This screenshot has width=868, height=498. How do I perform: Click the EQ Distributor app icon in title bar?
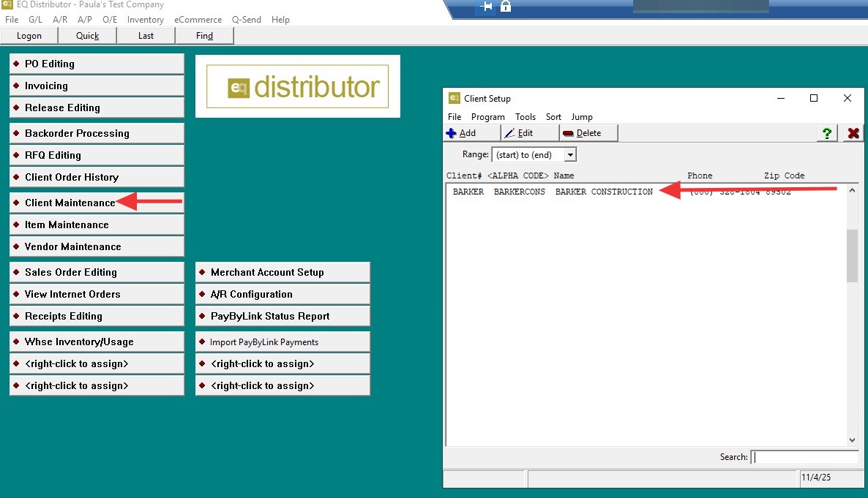(7, 4)
